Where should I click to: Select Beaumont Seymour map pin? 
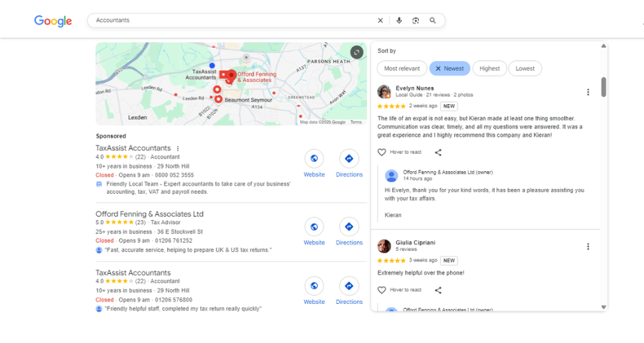coord(218,100)
